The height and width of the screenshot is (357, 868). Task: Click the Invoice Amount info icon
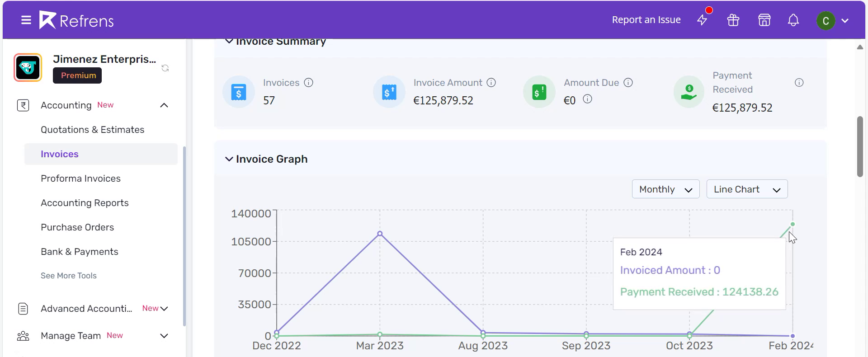coord(491,83)
